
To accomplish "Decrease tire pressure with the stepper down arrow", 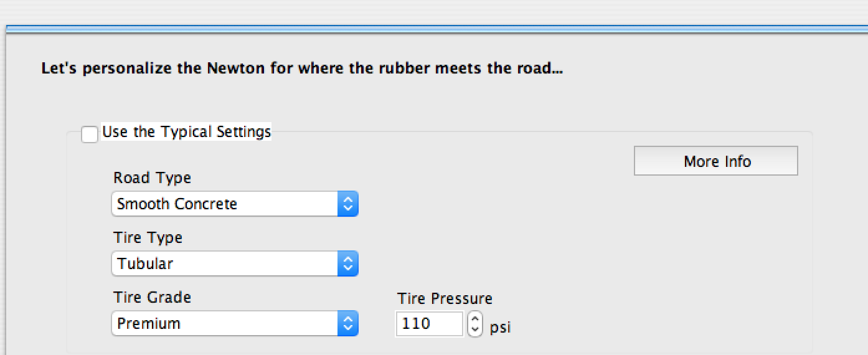I will coord(475,329).
